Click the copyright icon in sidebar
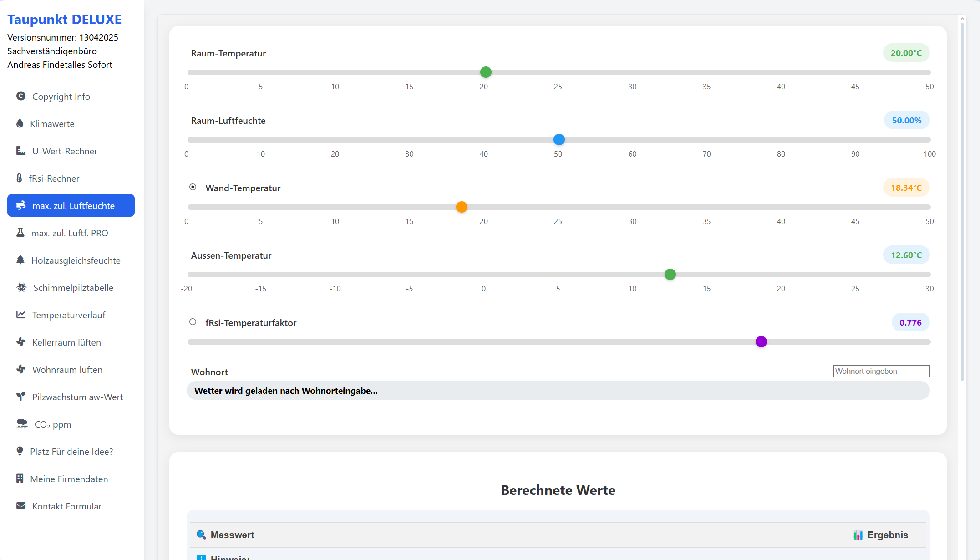Image resolution: width=980 pixels, height=560 pixels. (21, 96)
